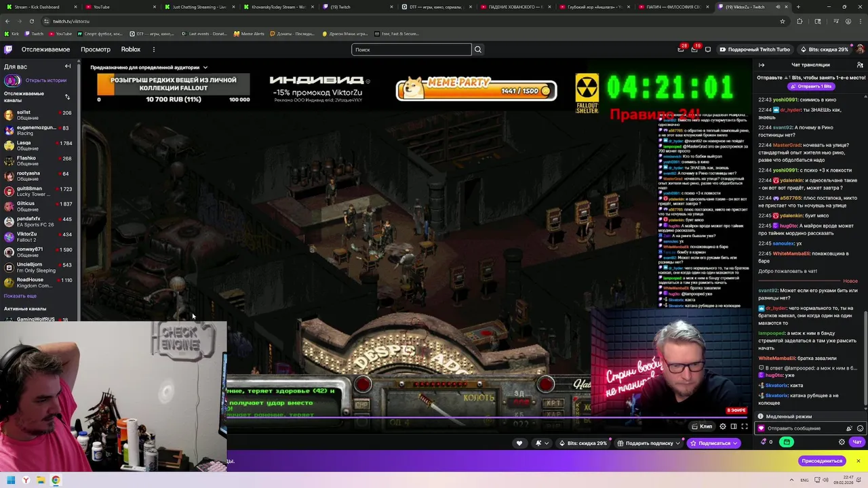Click bottom 'Bits: скидка 29%' button
The image size is (868, 488).
(583, 443)
